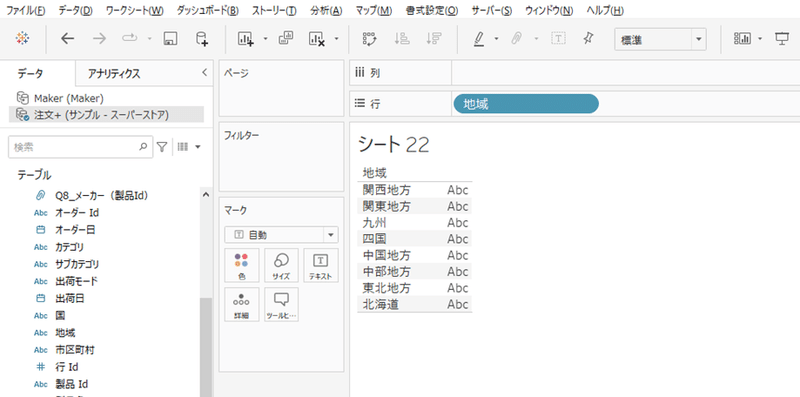Click the duplicate sheet icon
The image size is (800, 397).
point(286,38)
